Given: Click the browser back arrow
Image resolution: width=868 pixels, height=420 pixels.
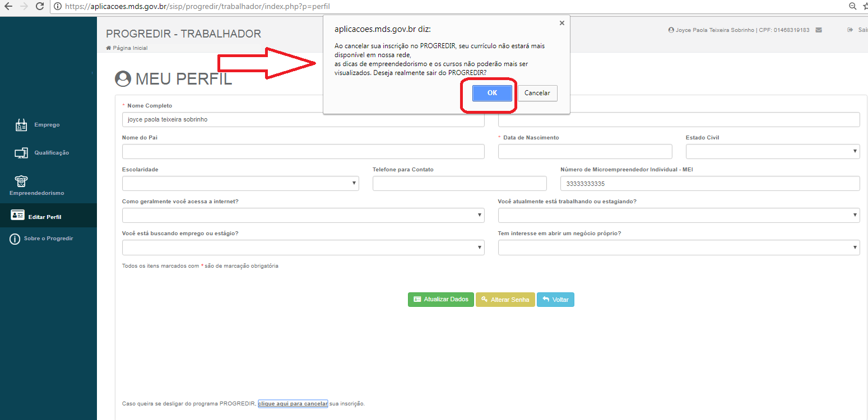Looking at the screenshot, I should 8,7.
